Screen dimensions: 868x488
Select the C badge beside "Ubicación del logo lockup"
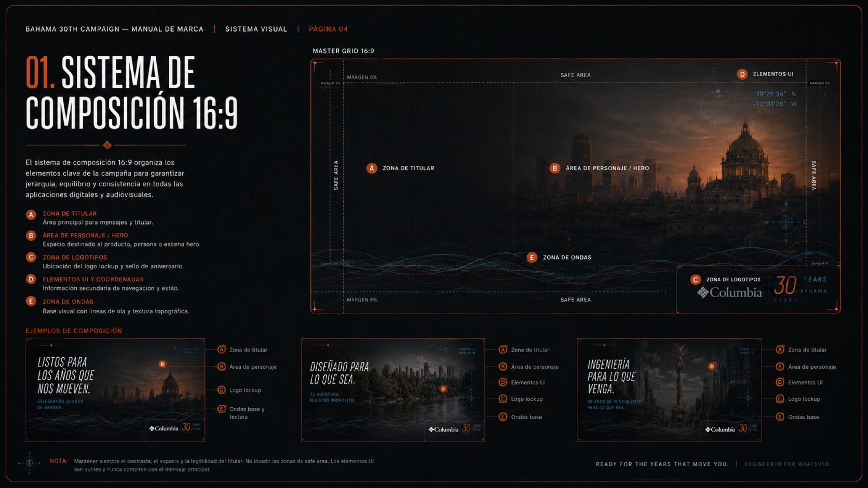pos(31,257)
